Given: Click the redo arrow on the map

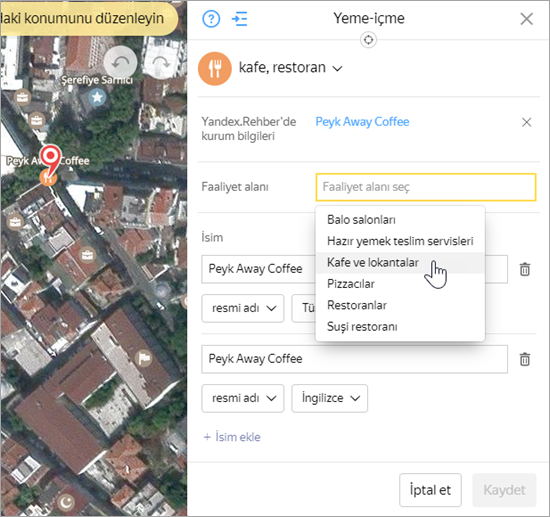Looking at the screenshot, I should click(x=161, y=63).
